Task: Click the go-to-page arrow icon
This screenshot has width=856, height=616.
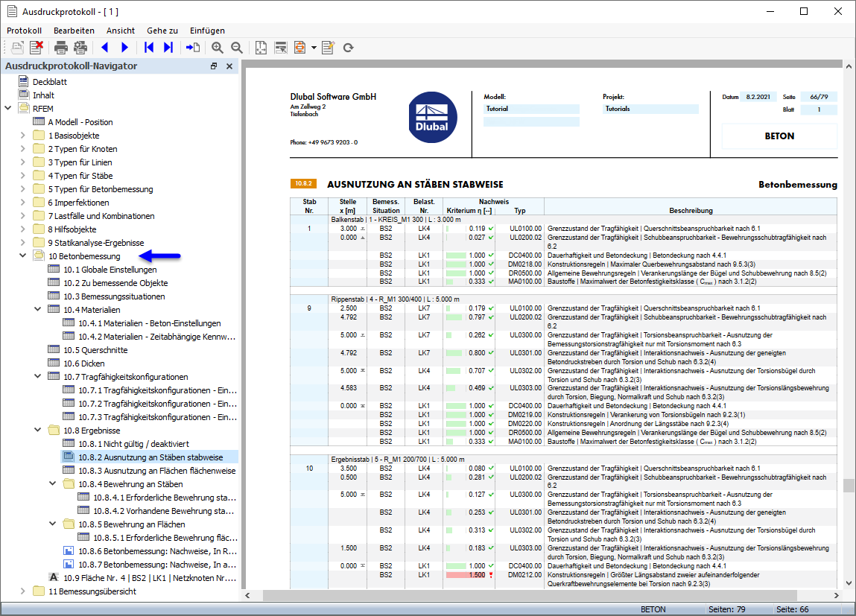Action: point(193,48)
